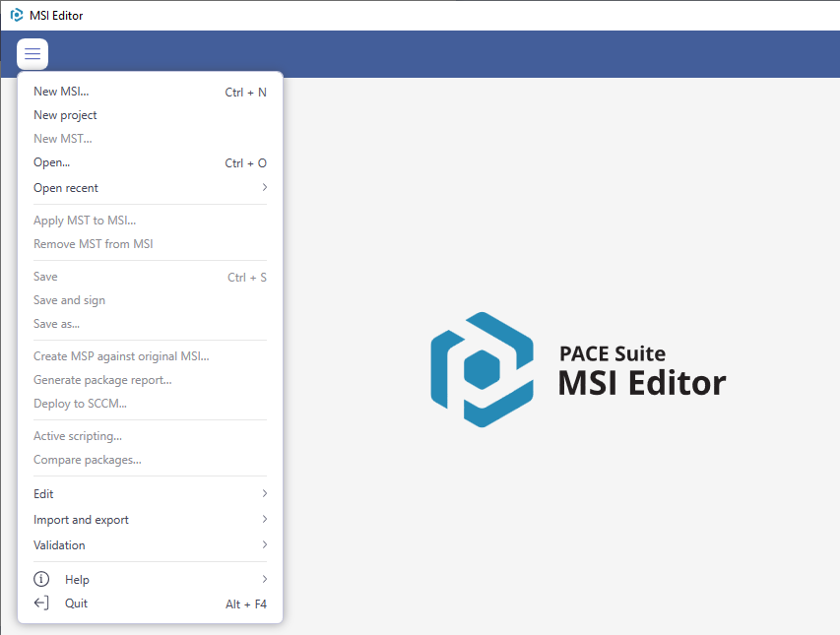Expand Import and export submenu chevron
Screen dimensions: 840x635
pos(265,519)
